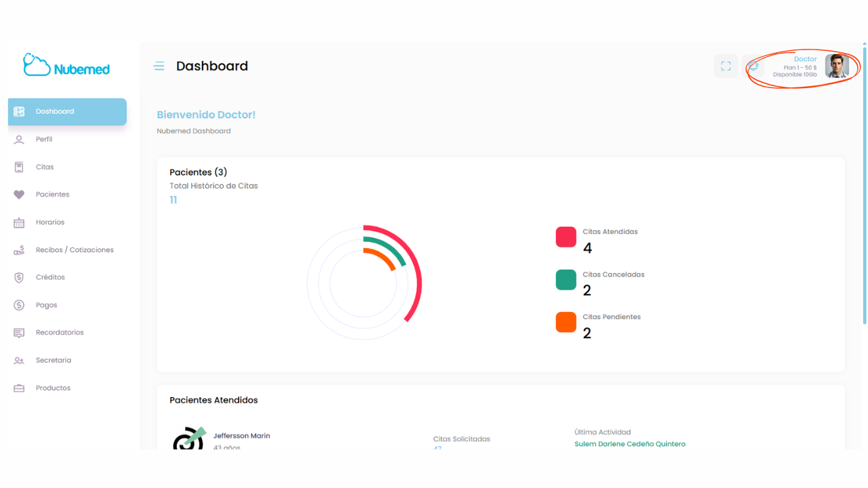The image size is (868, 488).
Task: Open the Secretaria section
Action: coord(53,361)
